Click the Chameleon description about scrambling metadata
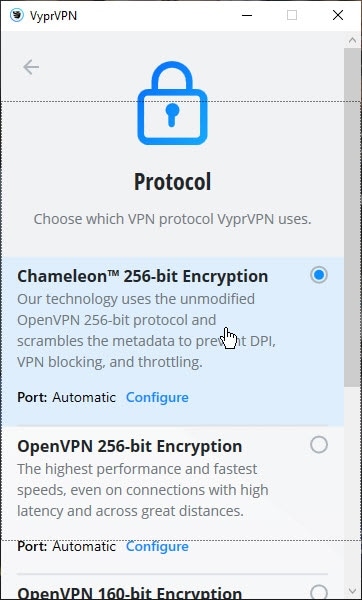The width and height of the screenshot is (362, 600). [147, 330]
